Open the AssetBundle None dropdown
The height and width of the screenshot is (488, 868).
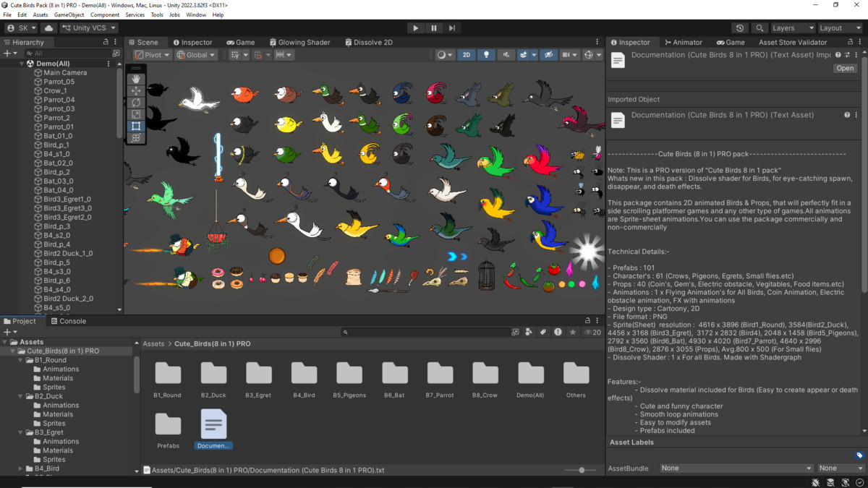point(736,468)
